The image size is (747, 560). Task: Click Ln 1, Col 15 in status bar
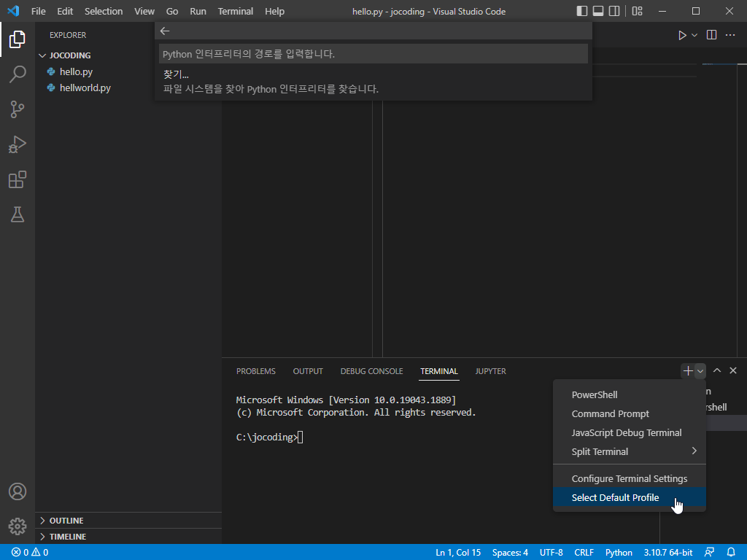[458, 553]
